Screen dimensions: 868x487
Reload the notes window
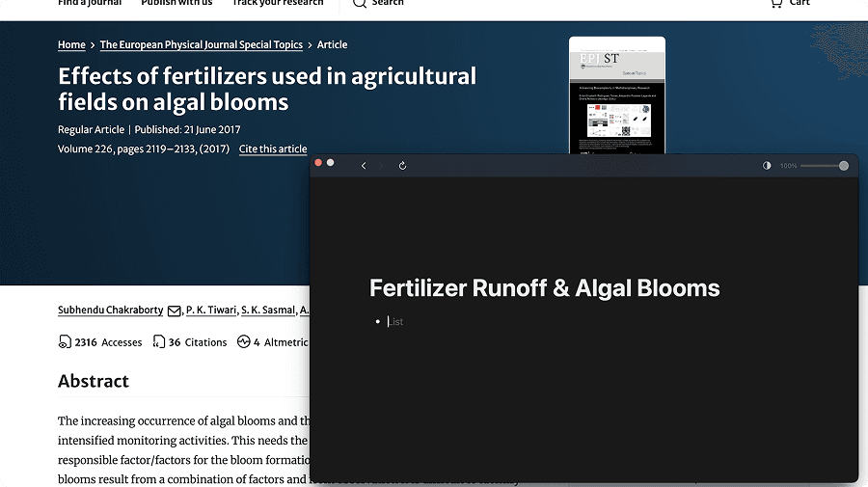click(402, 166)
